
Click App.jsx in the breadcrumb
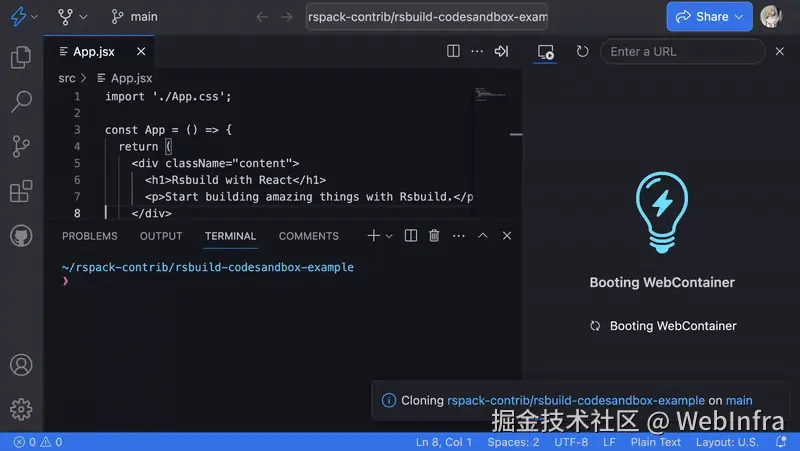click(x=125, y=78)
